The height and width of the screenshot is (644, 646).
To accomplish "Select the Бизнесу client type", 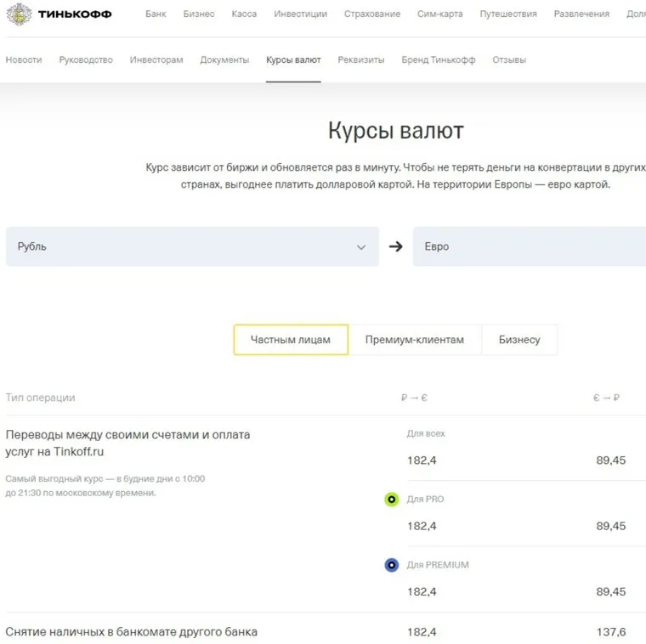I will click(519, 340).
